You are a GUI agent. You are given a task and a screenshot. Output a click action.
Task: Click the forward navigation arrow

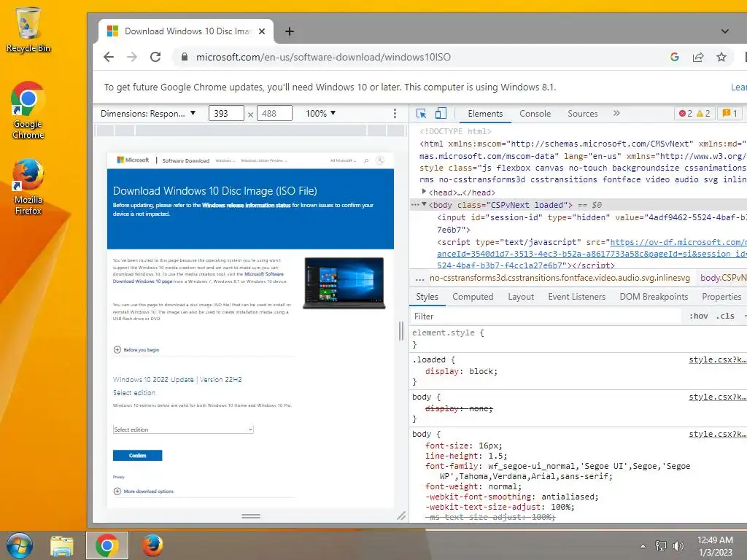132,57
